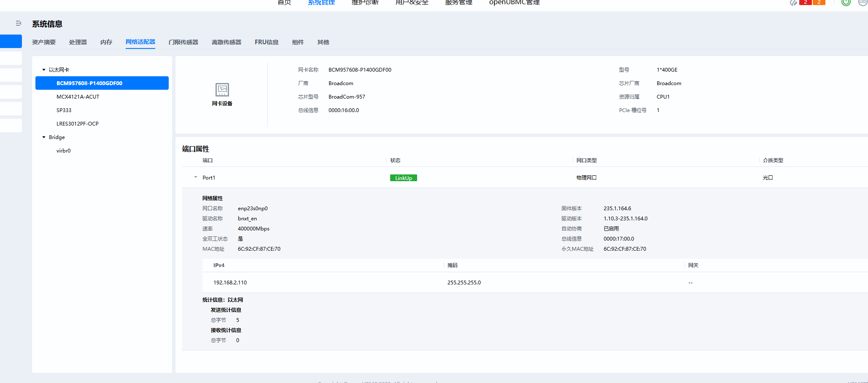Click the 端口属性 section title
The height and width of the screenshot is (383, 868).
tap(196, 149)
